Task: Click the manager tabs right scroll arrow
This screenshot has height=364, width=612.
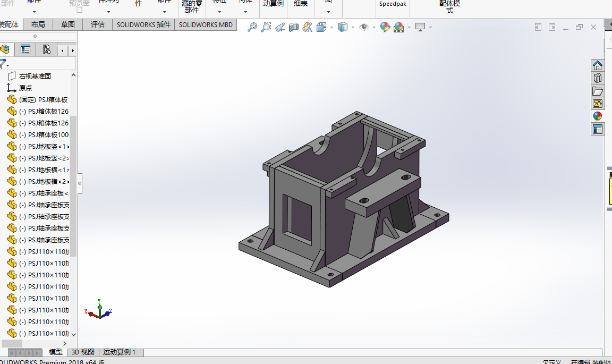Action: (x=73, y=51)
